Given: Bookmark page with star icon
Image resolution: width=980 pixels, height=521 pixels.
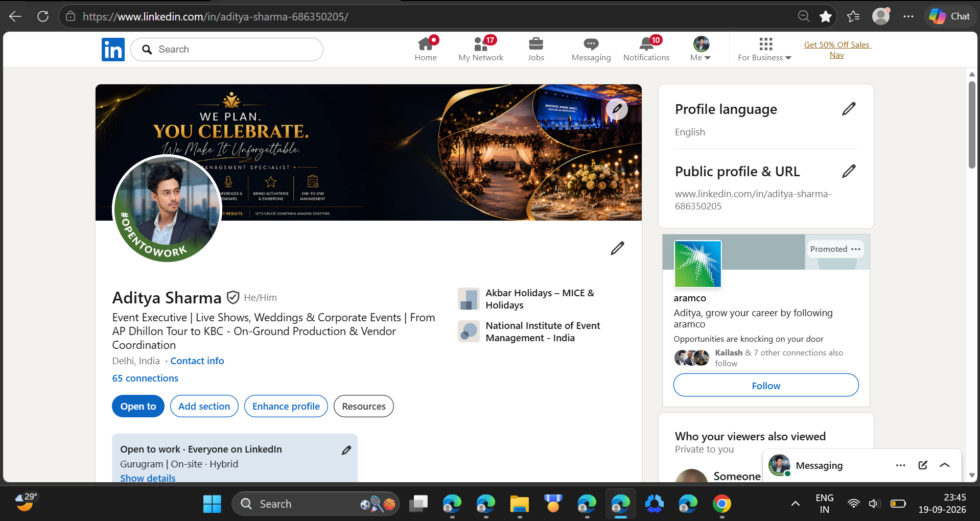Looking at the screenshot, I should coord(826,16).
